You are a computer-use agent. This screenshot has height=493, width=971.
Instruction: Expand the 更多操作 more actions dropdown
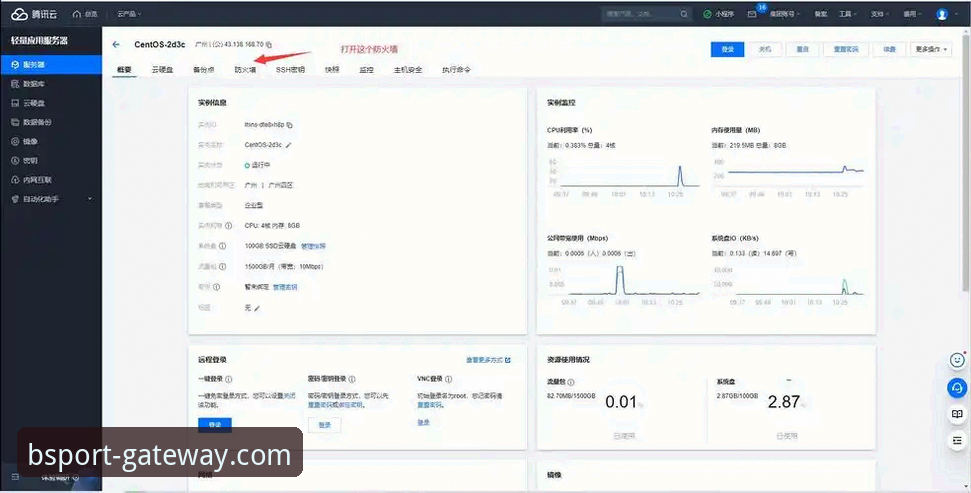pyautogui.click(x=931, y=49)
